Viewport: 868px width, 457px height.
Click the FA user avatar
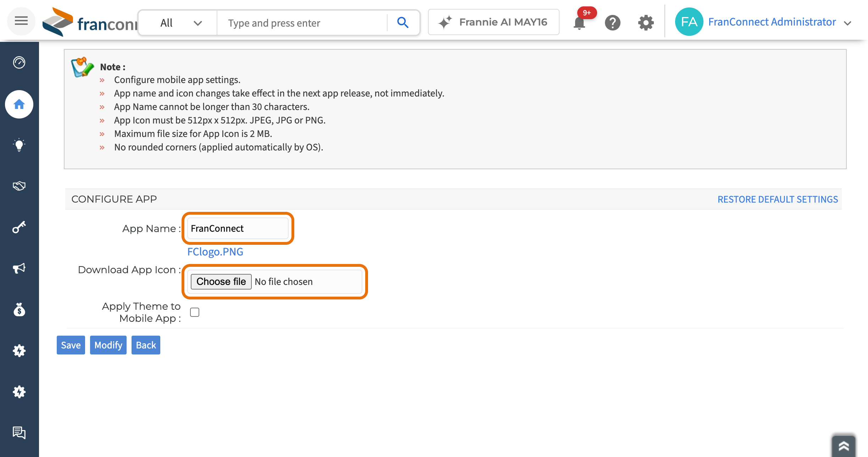(689, 22)
